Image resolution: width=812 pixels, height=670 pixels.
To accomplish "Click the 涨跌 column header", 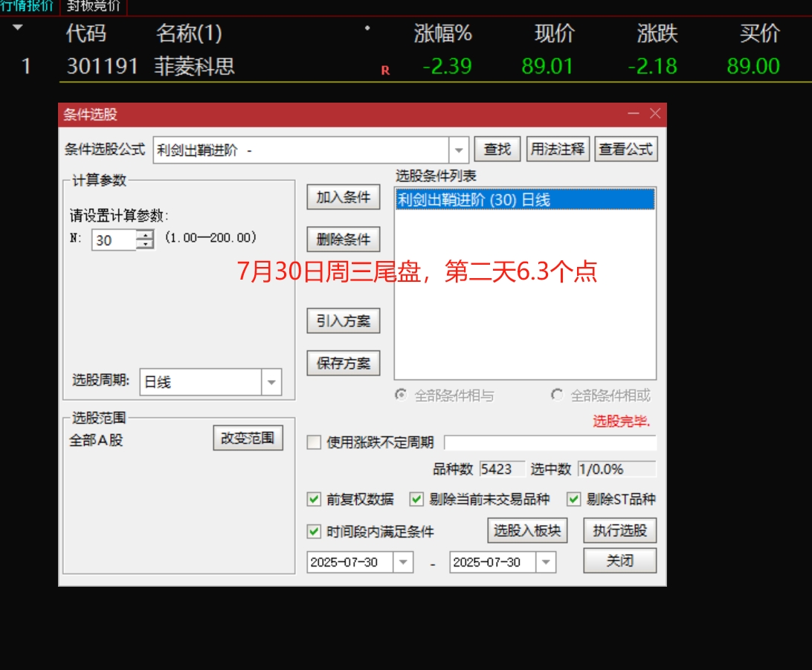I will [657, 33].
